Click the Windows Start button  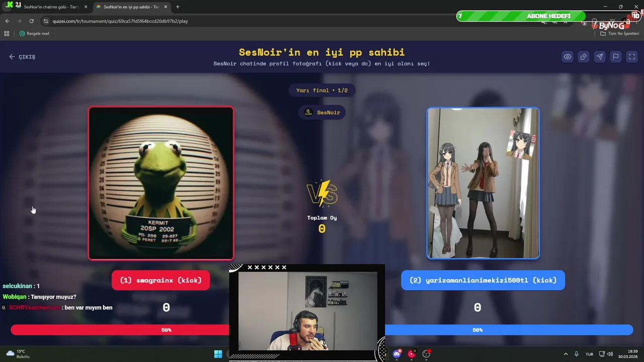(218, 354)
